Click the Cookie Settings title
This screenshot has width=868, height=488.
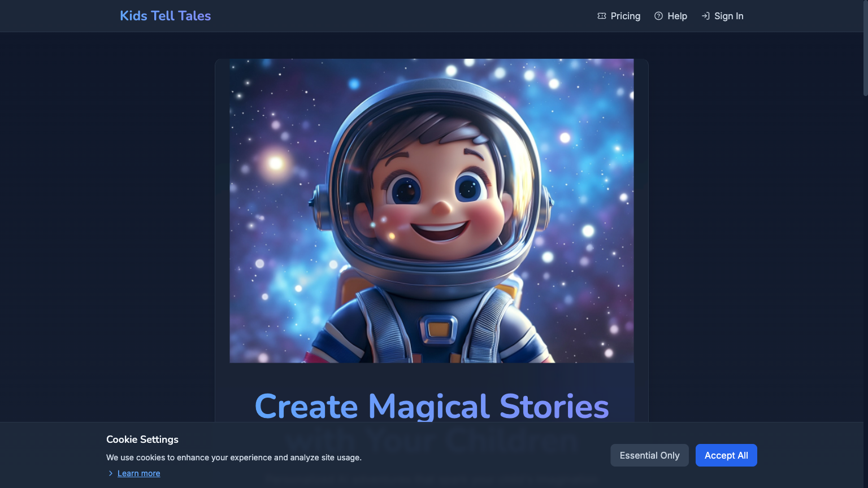coord(142,439)
